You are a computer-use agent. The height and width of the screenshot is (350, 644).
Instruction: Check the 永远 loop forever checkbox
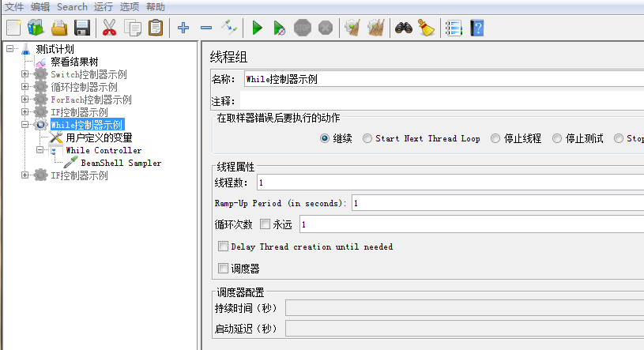265,224
